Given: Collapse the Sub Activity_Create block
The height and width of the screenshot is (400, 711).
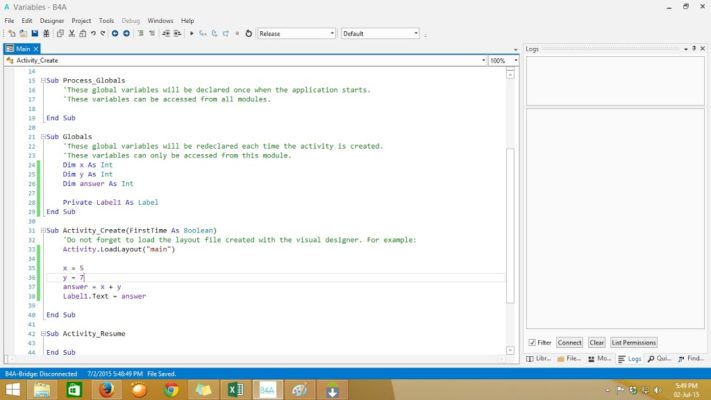Looking at the screenshot, I should 43,230.
